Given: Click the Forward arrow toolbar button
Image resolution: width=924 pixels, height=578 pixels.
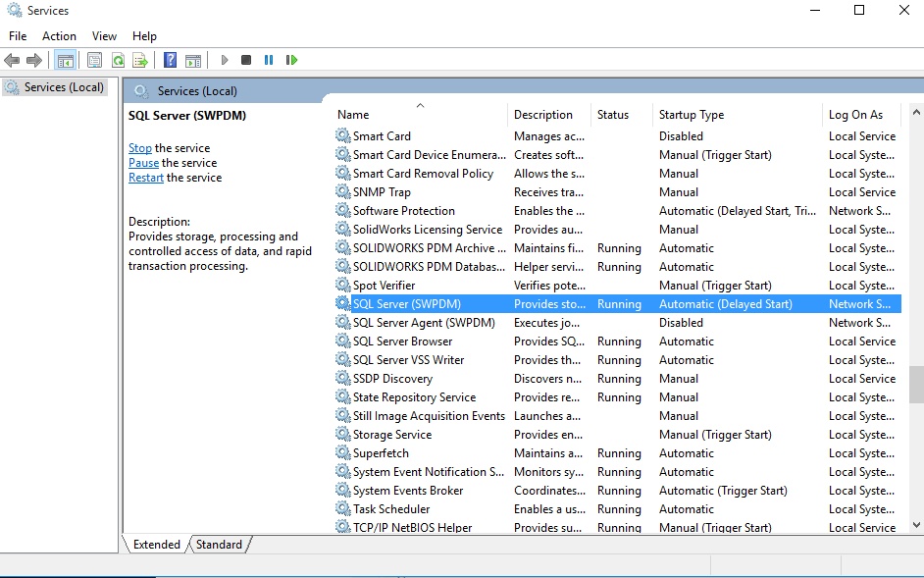Looking at the screenshot, I should [x=34, y=60].
